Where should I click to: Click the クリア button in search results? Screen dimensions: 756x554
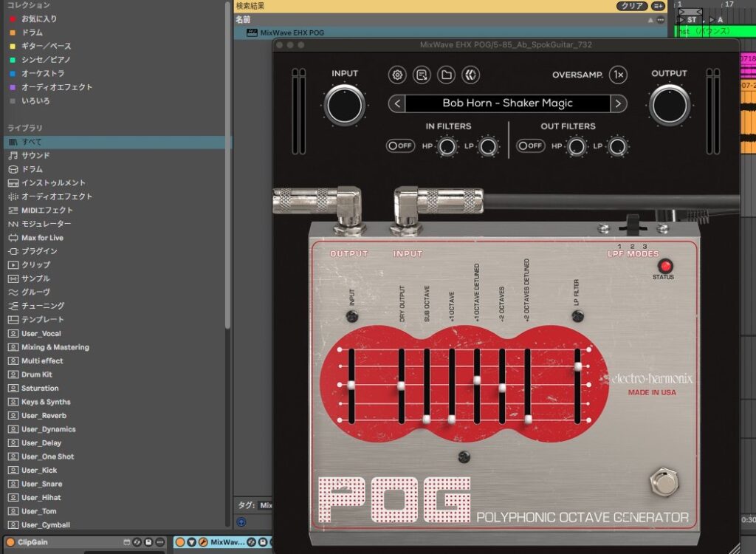pyautogui.click(x=632, y=6)
